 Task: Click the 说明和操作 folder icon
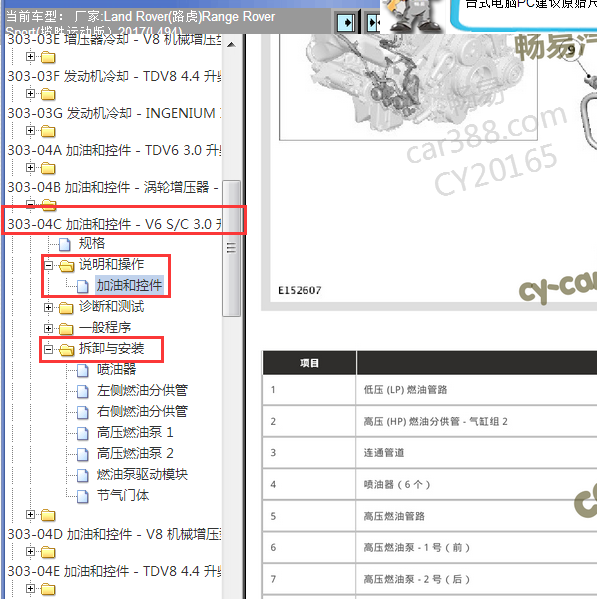[66, 266]
